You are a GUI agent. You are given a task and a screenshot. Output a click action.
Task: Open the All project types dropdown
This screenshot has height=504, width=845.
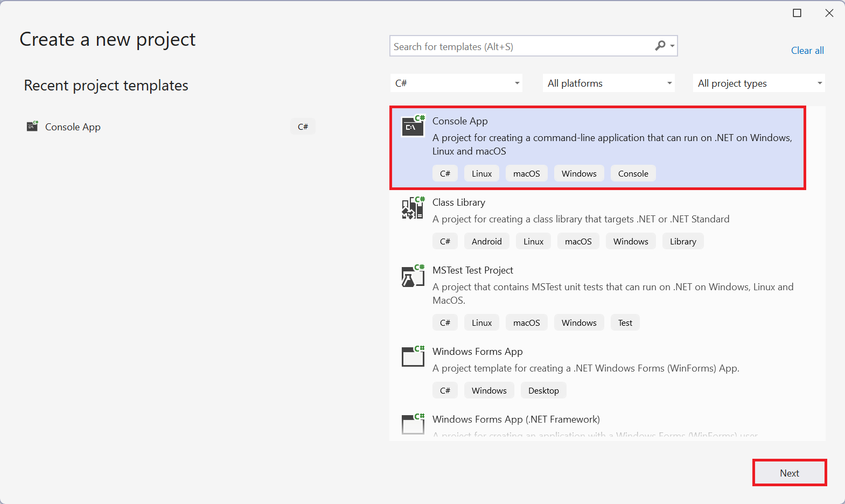coord(759,83)
